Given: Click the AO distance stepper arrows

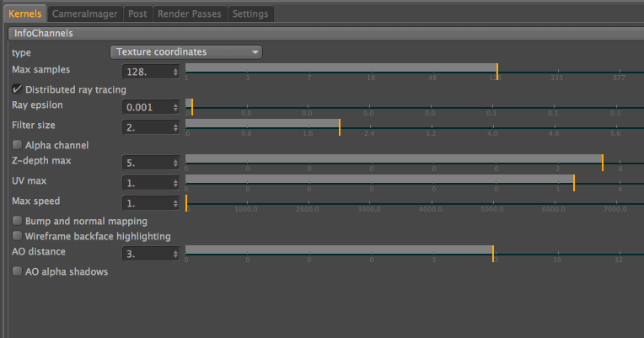Looking at the screenshot, I should pyautogui.click(x=175, y=253).
